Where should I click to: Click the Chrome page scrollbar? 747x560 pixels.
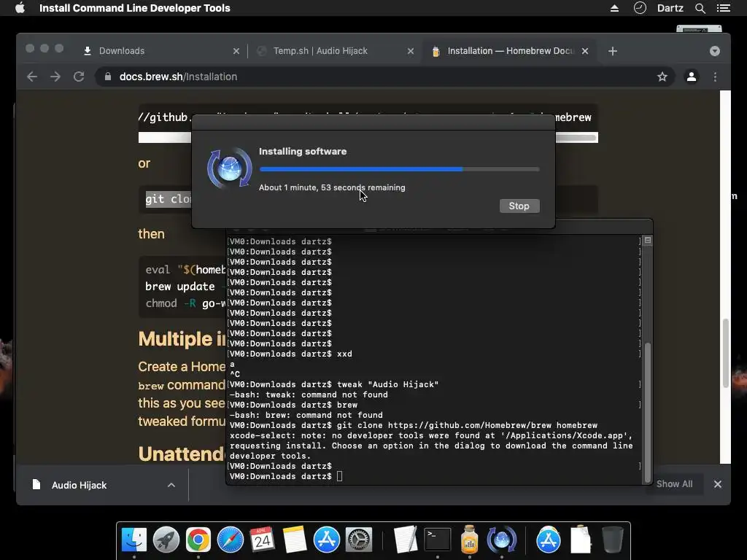[726, 353]
